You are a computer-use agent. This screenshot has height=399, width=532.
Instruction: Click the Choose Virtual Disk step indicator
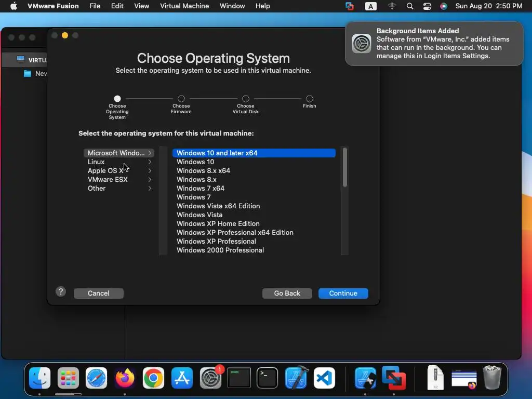(246, 99)
